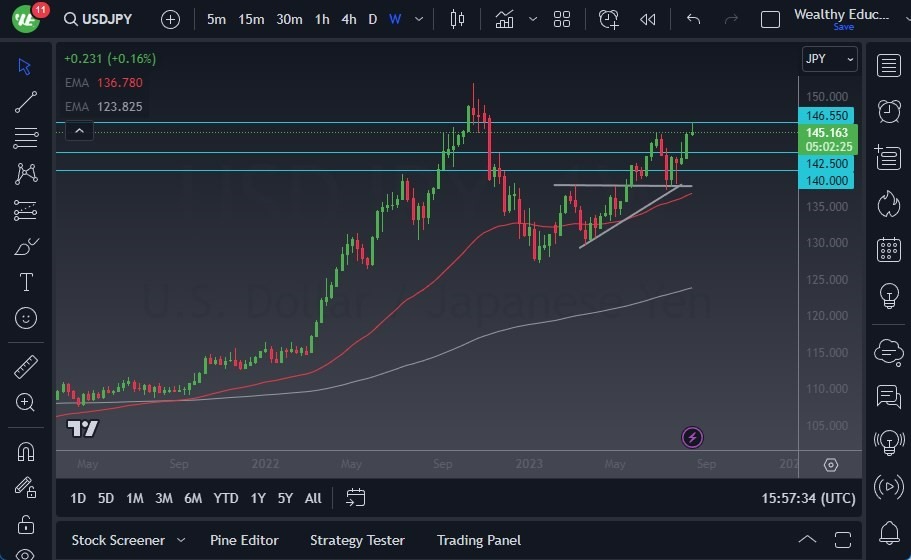Select the weekly W timeframe
The width and height of the screenshot is (911, 560).
(x=395, y=19)
